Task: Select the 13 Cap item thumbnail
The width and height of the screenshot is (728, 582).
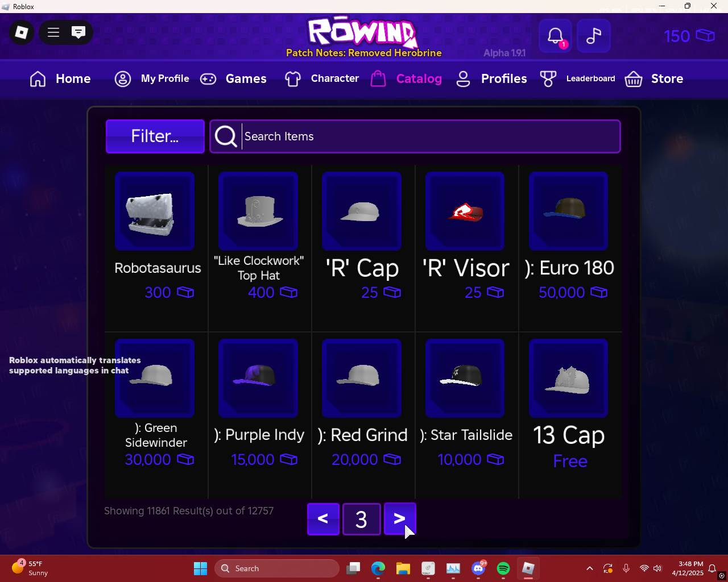Action: click(569, 379)
